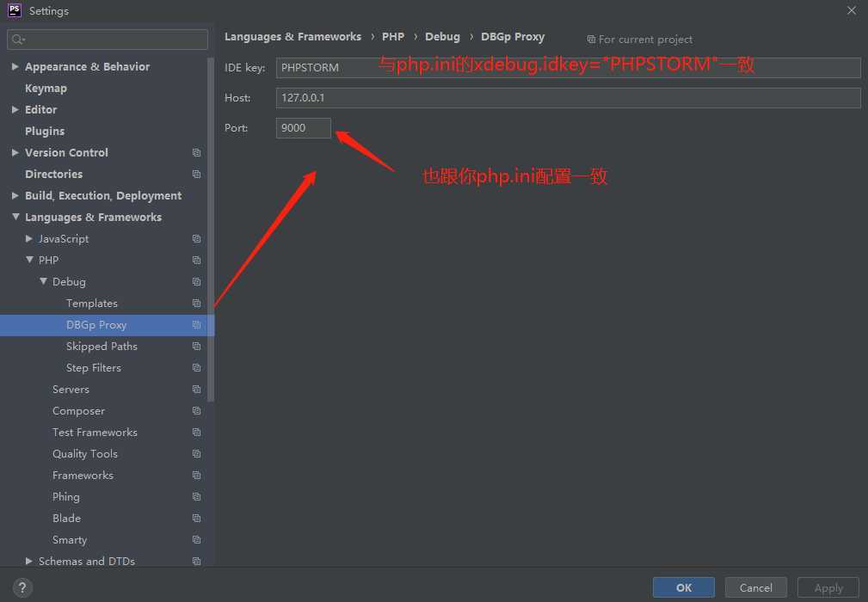Click the project-level icon beside Servers
868x602 pixels.
coord(196,390)
